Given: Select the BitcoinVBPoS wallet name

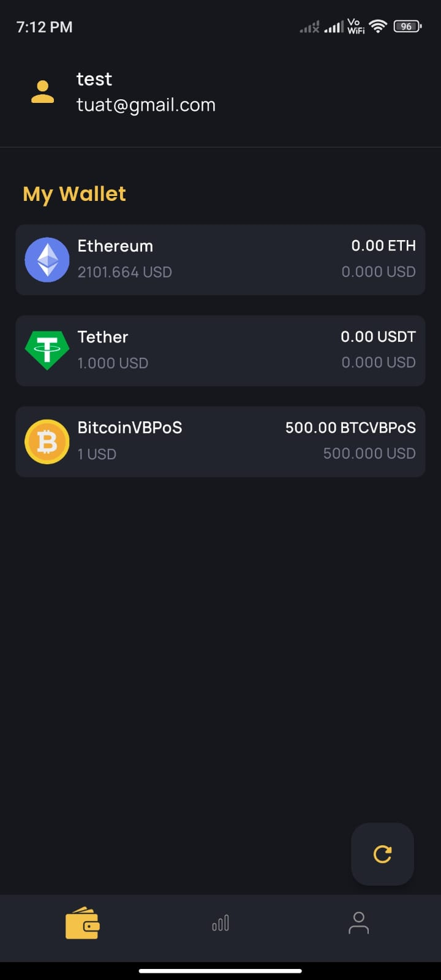Looking at the screenshot, I should coord(130,428).
